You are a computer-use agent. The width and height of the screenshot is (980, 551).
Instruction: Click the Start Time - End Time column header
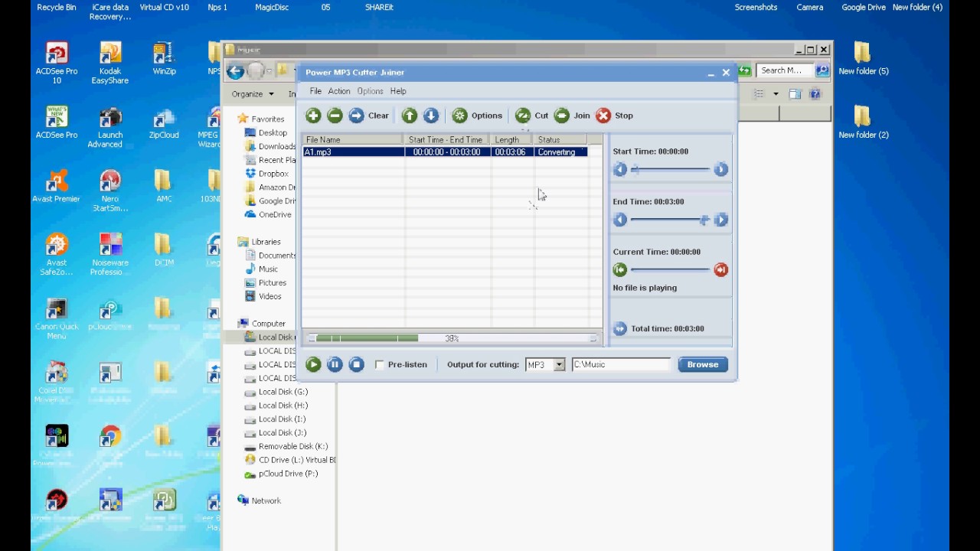pyautogui.click(x=447, y=139)
